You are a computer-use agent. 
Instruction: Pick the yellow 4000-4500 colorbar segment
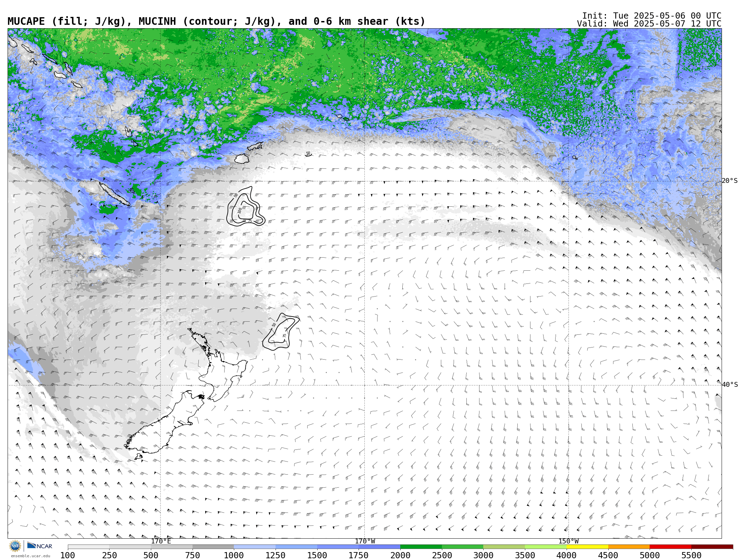coord(587,547)
